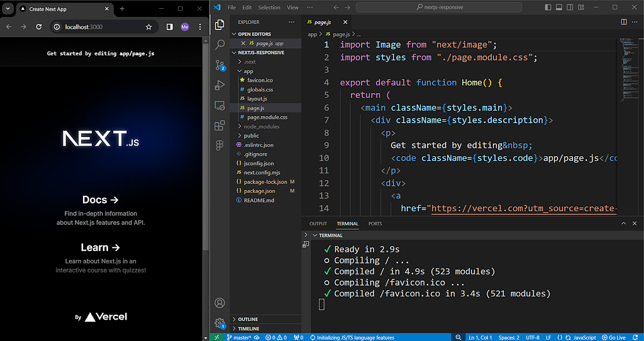Collapse the TERMINAL group header
The width and height of the screenshot is (644, 341).
[x=327, y=235]
